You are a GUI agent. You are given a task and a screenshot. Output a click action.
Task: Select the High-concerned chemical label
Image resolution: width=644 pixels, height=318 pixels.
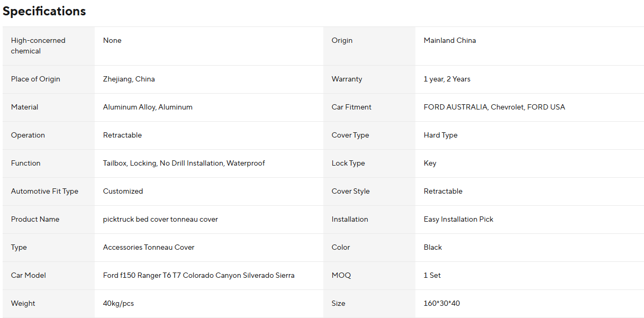click(38, 46)
